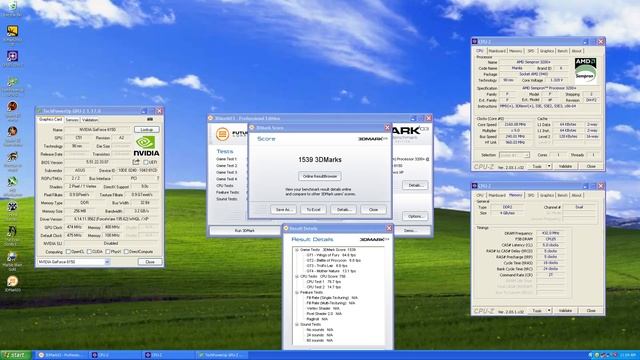Click the orange Futuremark logo in 3DMark03
Screen dimensions: 640x360
tap(222, 134)
